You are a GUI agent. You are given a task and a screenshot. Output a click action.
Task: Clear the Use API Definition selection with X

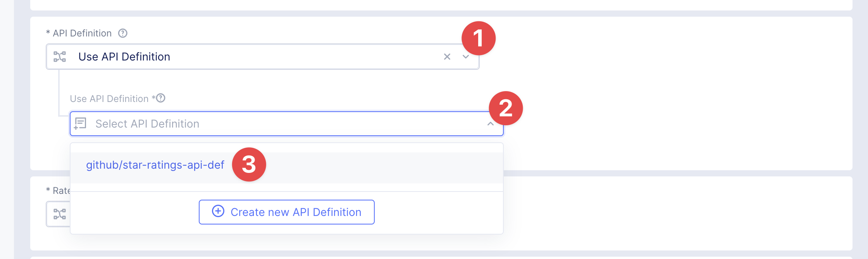click(x=447, y=57)
